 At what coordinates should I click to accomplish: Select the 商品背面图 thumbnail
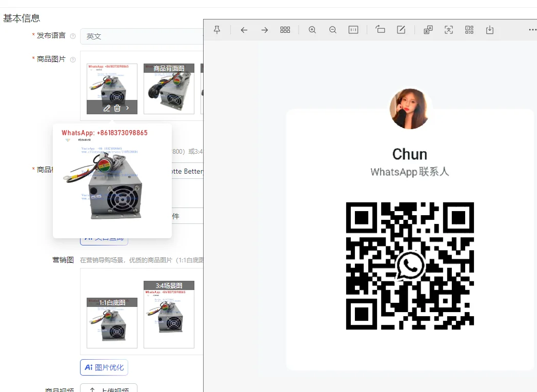click(169, 89)
